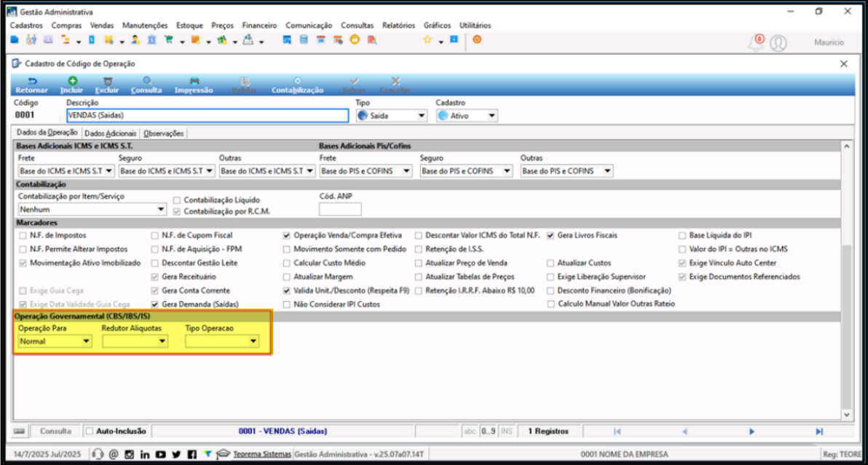Viewport: 868px width, 465px height.
Task: Toggle Retenção de I.S.S. checkbox
Action: pos(419,250)
